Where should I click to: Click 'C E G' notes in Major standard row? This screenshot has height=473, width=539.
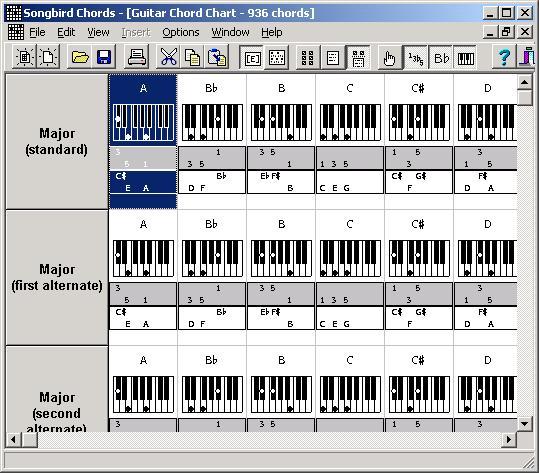350,182
